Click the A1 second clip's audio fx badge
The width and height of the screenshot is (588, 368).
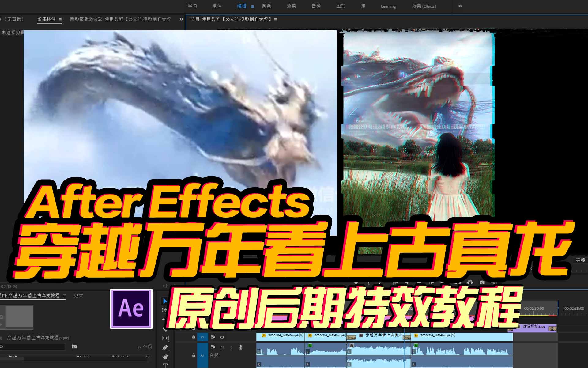tap(310, 345)
